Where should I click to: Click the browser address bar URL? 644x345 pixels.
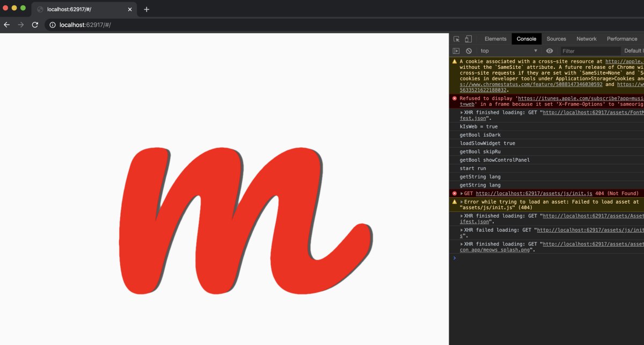[x=85, y=25]
